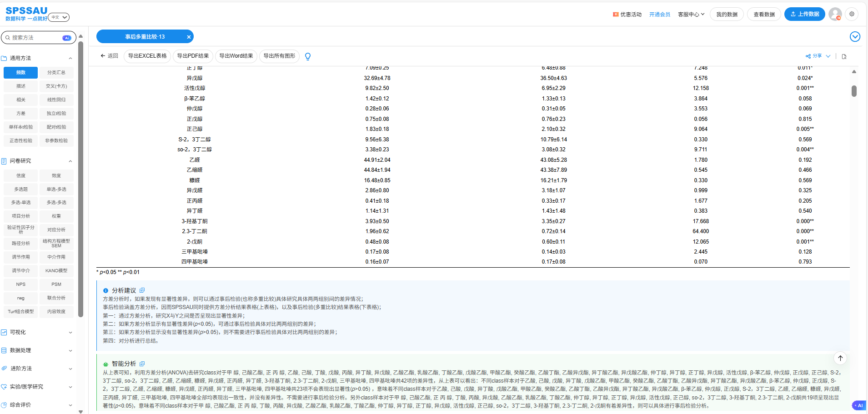Image resolution: width=868 pixels, height=414 pixels.
Task: Click the 搜索方法 search field
Action: coord(35,38)
